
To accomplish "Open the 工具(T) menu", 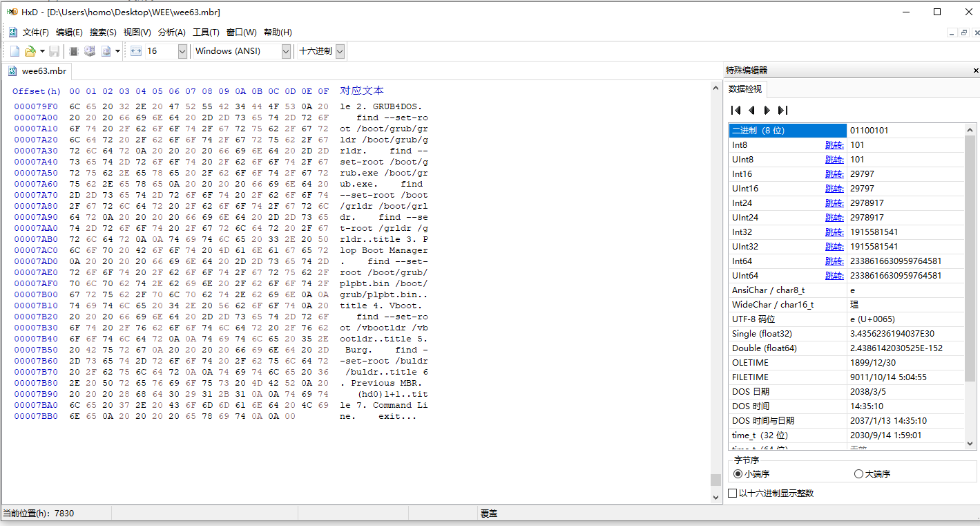I will (206, 32).
